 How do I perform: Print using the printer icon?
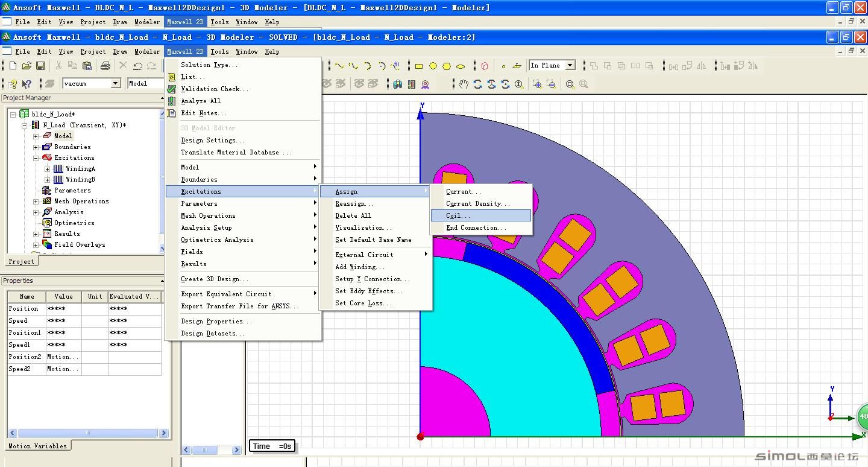pyautogui.click(x=105, y=66)
